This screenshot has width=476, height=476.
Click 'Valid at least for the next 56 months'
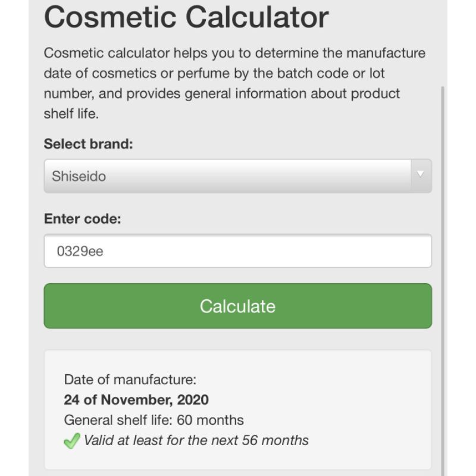click(x=196, y=441)
